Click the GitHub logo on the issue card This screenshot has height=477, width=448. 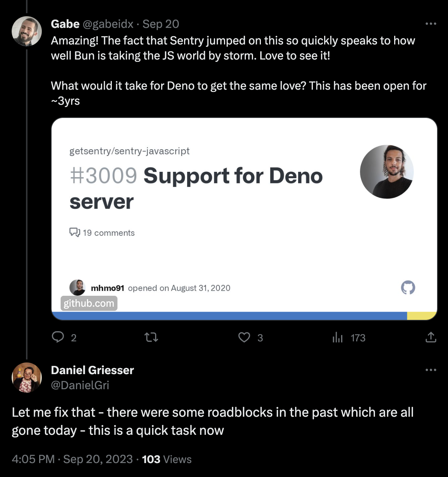click(x=408, y=287)
